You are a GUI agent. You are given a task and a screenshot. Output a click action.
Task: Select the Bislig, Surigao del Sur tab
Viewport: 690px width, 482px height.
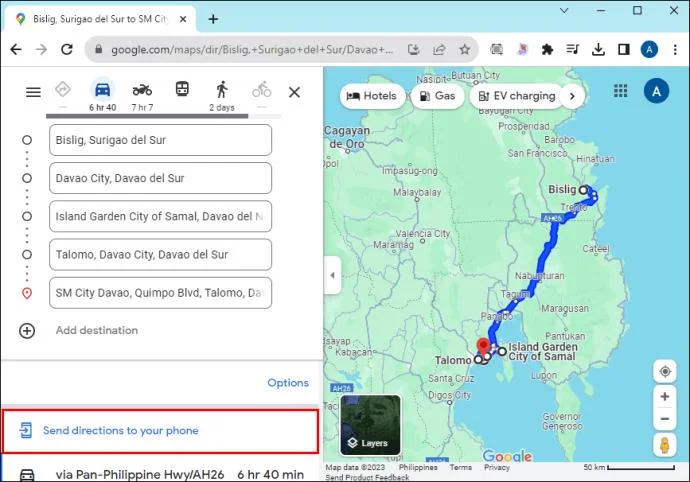pos(100,19)
